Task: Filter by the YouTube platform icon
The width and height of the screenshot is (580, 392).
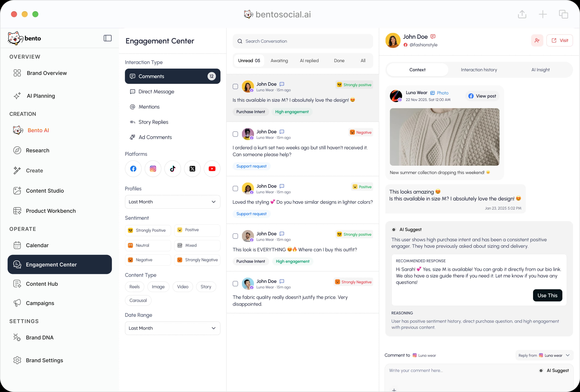Action: 212,169
